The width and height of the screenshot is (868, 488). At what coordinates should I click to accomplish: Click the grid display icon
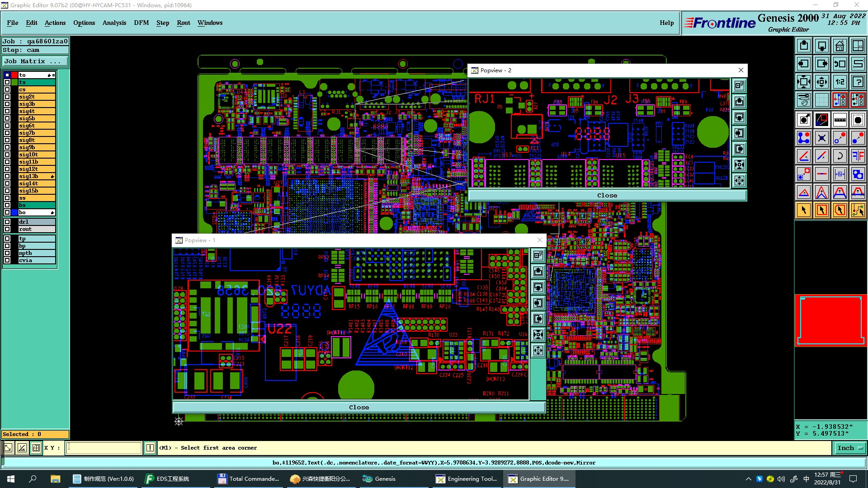(821, 100)
